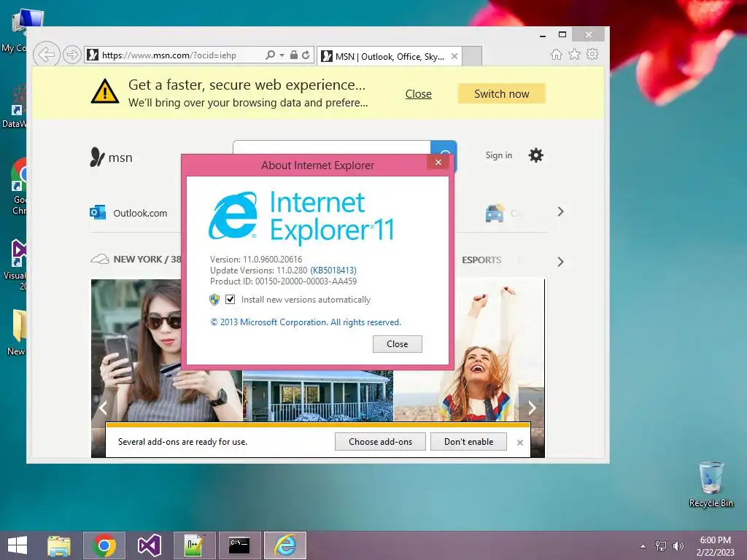Click the search magnifier in address bar
The height and width of the screenshot is (560, 747).
click(270, 55)
